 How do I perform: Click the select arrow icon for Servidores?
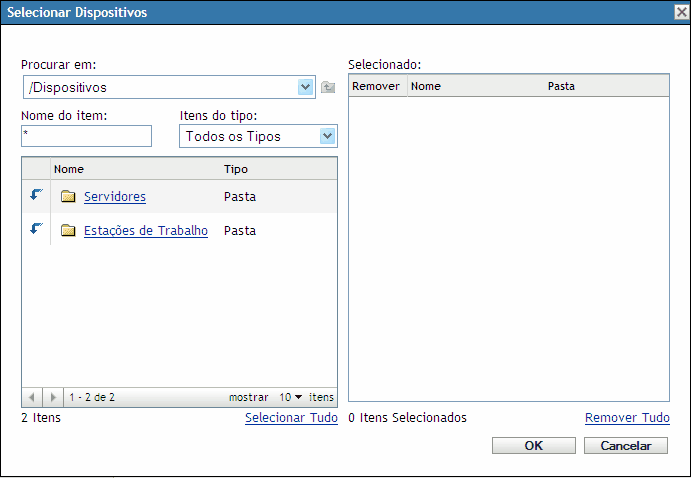click(x=36, y=195)
